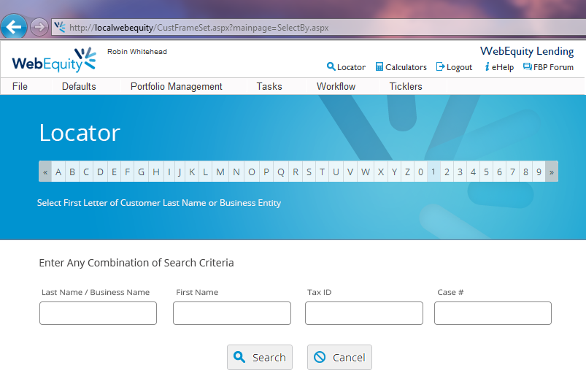Open eHelp information page

498,67
